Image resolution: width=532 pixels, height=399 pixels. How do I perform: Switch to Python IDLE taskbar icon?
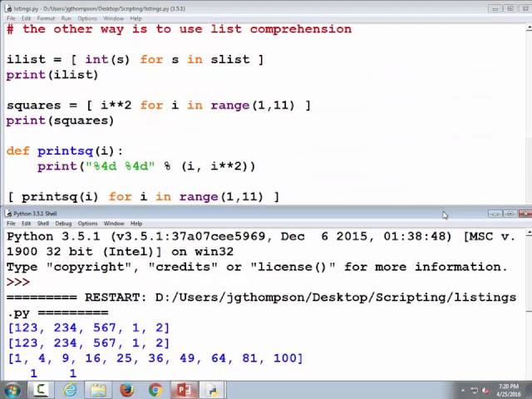point(213,390)
